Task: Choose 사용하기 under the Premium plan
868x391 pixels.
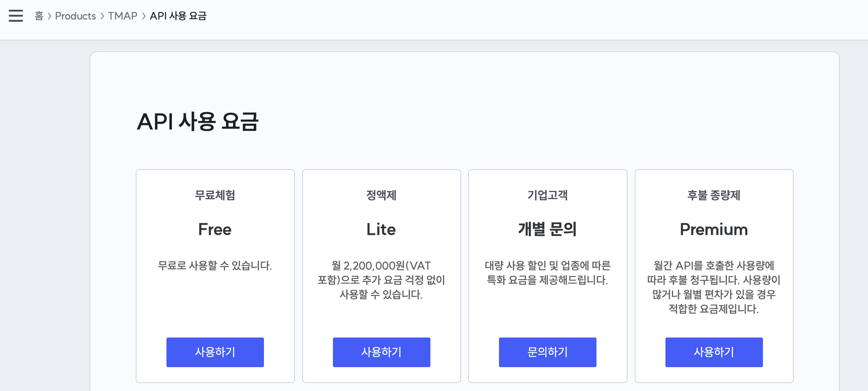Action: 714,352
